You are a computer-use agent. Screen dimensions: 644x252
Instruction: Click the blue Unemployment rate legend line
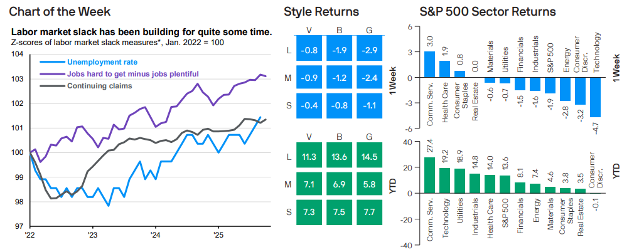coord(51,62)
